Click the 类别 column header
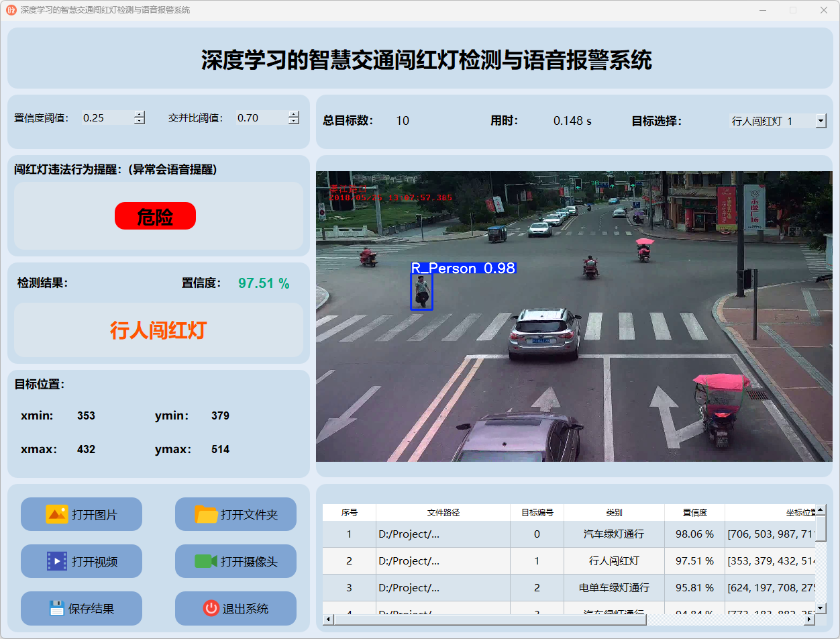This screenshot has width=840, height=639. [614, 512]
